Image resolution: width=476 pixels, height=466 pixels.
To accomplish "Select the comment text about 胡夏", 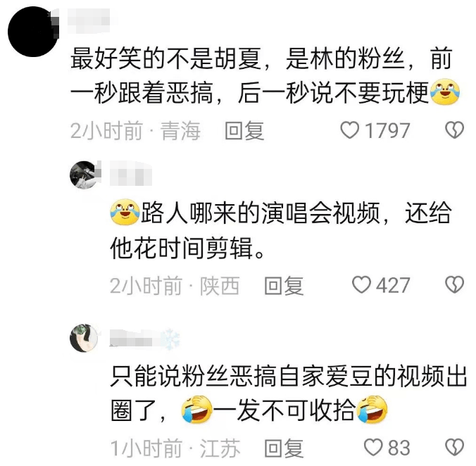I will coord(265,75).
